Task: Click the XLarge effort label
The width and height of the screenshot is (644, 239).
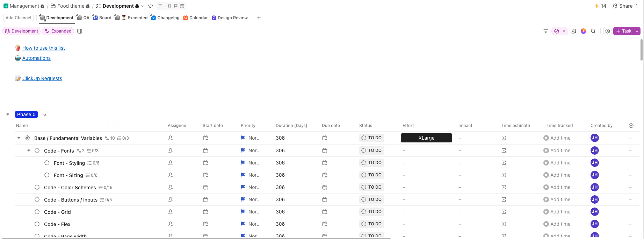Action: click(x=426, y=138)
